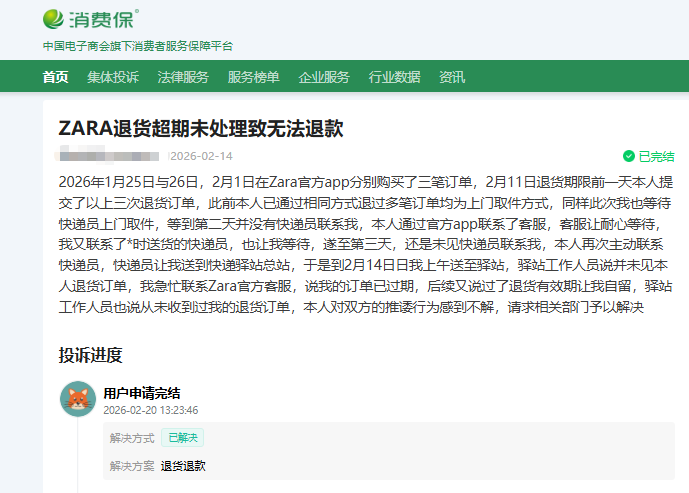Click the 退货退款 solution text

183,465
